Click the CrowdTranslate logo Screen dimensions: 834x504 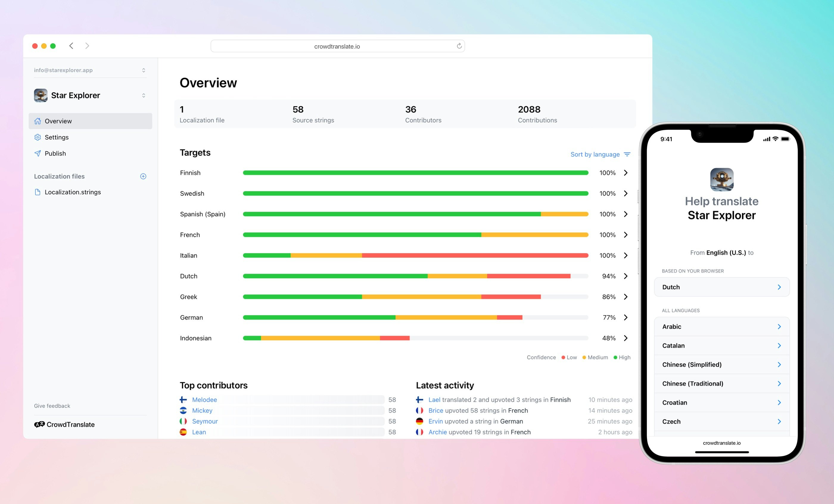(x=64, y=424)
